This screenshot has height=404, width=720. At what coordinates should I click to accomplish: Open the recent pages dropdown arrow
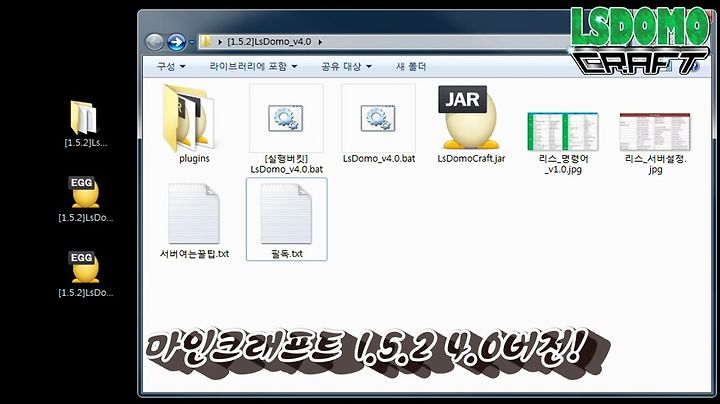point(192,42)
